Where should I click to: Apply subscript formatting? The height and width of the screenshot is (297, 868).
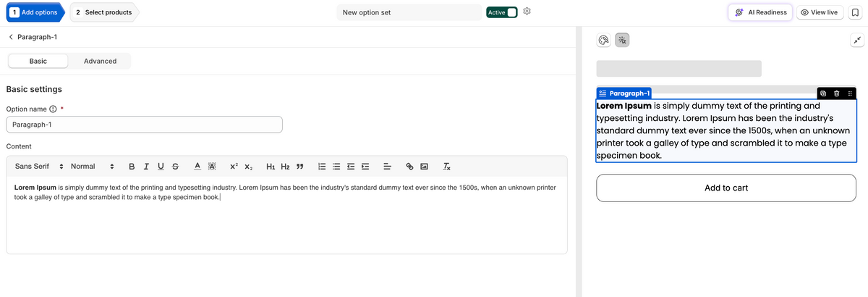pos(248,167)
